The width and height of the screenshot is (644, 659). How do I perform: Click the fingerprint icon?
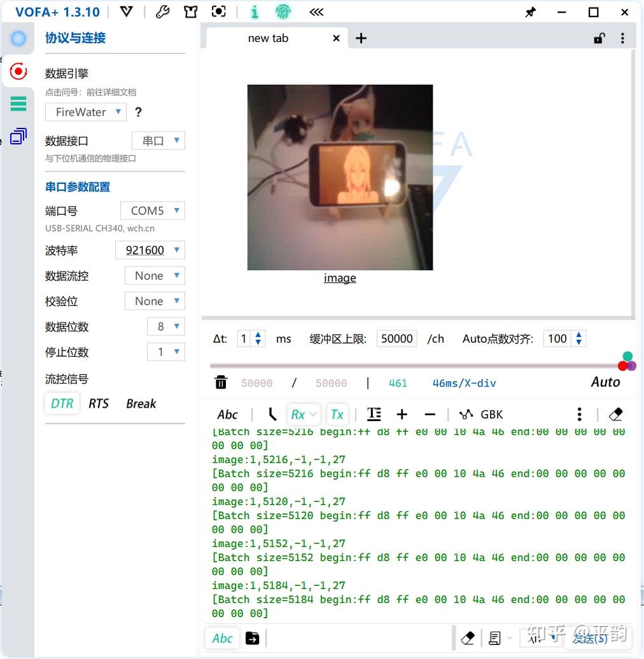pyautogui.click(x=283, y=11)
